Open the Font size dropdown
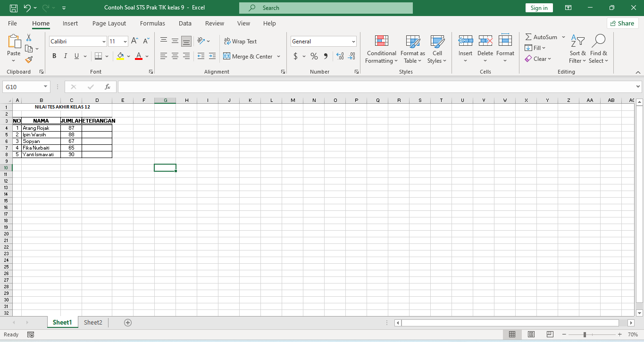 125,42
